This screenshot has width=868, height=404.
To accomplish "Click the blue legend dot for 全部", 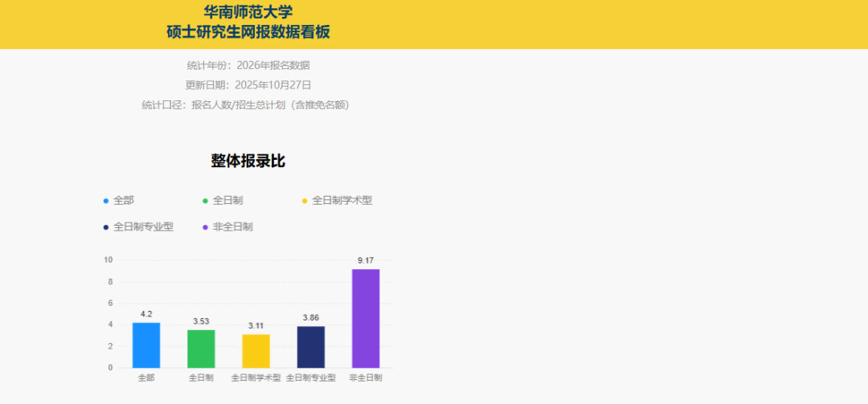I will (105, 201).
